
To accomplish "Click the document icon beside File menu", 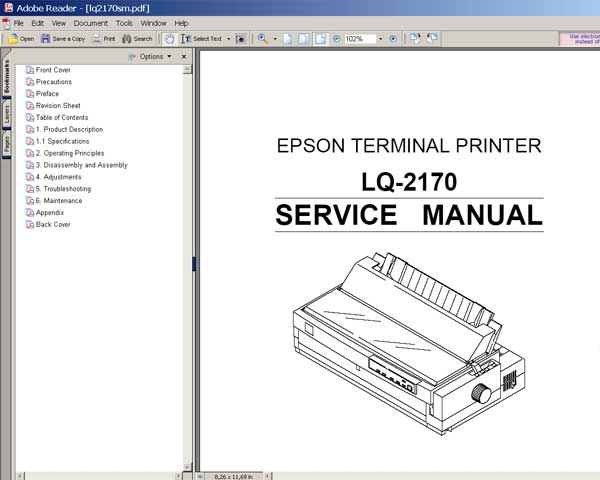I will pos(6,24).
